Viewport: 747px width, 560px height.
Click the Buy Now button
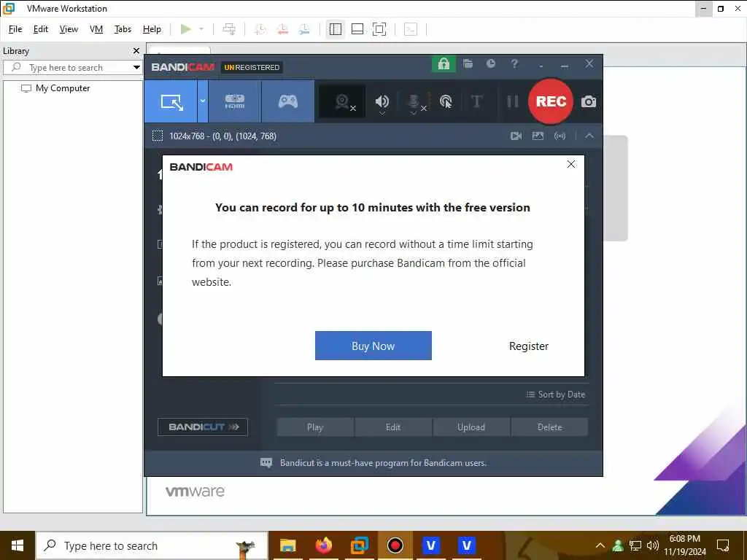pyautogui.click(x=373, y=346)
